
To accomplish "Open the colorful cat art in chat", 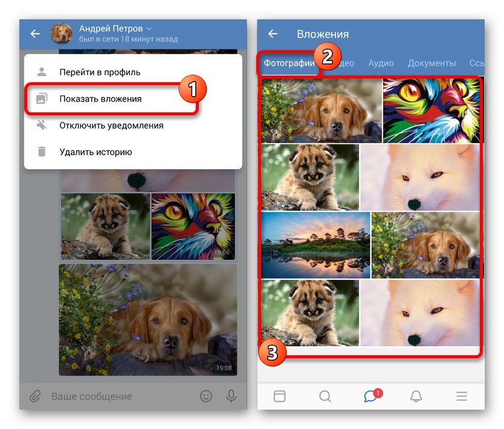I will (193, 226).
